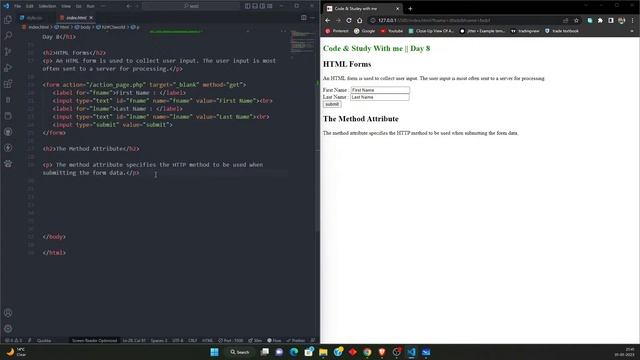Open Visual Studio Code from the taskbar
This screenshot has height=360, width=640.
(411, 352)
